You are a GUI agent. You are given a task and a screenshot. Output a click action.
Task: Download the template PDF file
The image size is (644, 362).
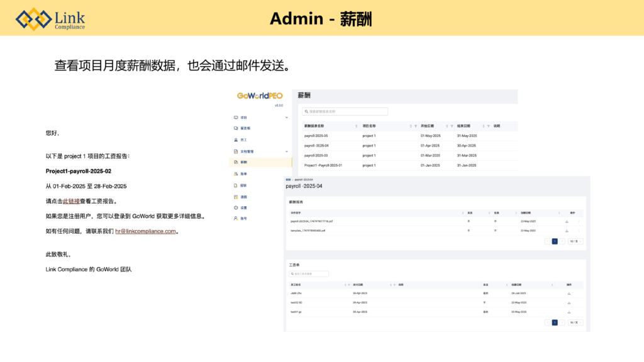click(567, 231)
